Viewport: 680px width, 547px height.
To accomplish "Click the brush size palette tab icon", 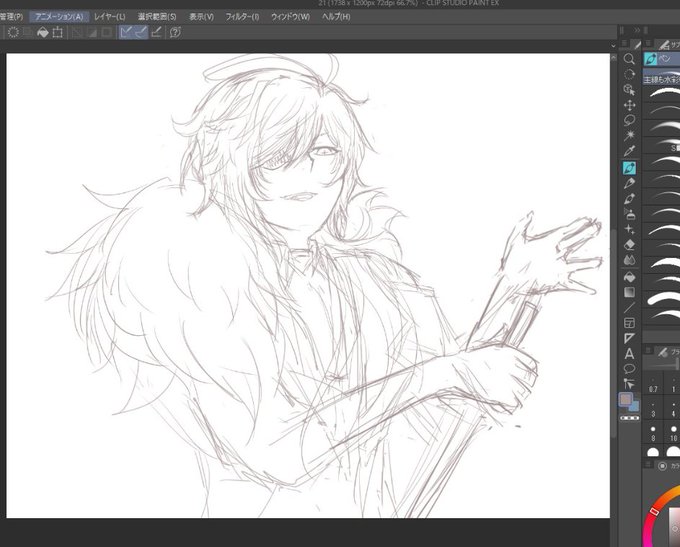I will tap(663, 352).
